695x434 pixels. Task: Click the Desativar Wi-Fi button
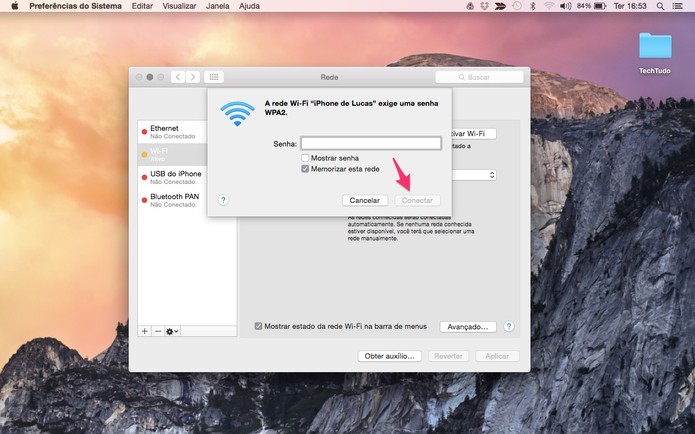[474, 133]
